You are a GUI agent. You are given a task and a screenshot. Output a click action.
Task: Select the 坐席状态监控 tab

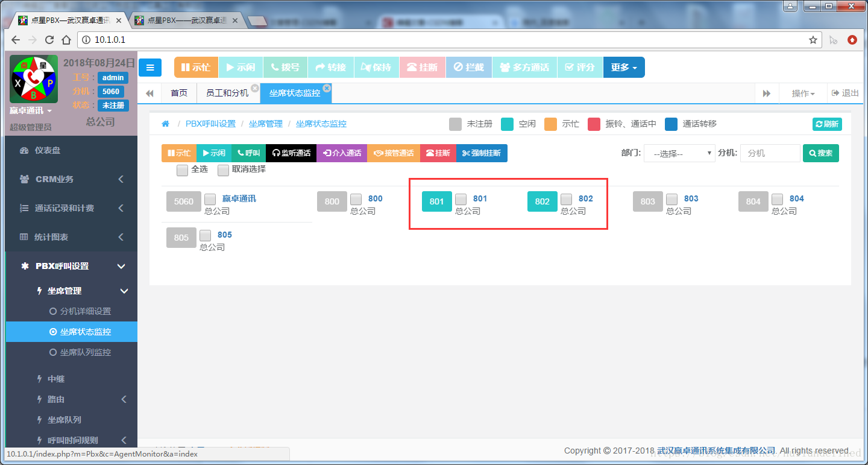pos(295,93)
